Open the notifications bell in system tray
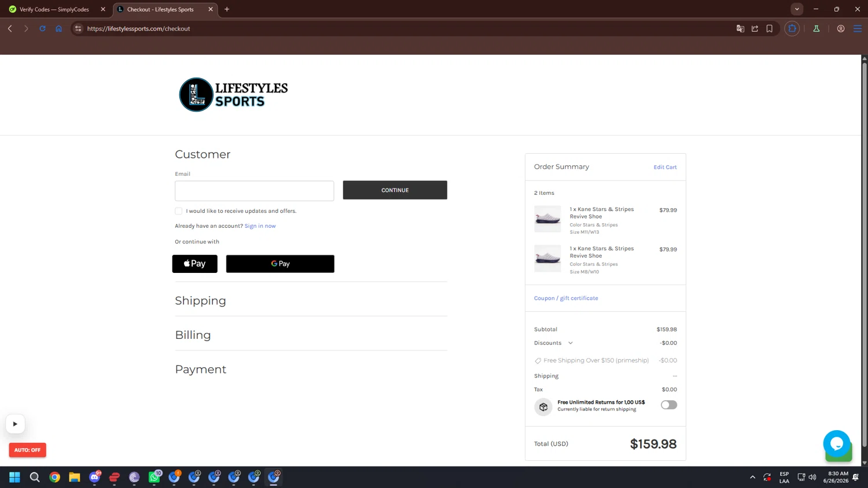Viewport: 868px width, 488px height. [x=856, y=477]
